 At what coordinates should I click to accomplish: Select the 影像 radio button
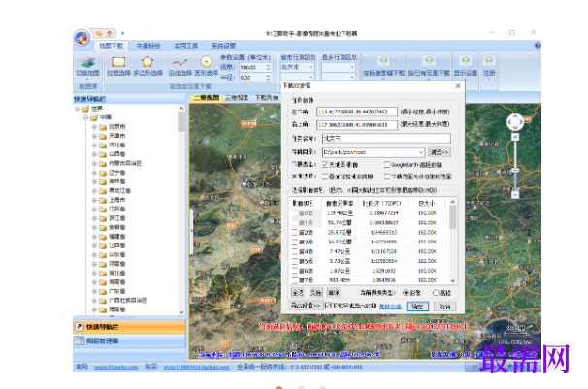tap(406, 293)
